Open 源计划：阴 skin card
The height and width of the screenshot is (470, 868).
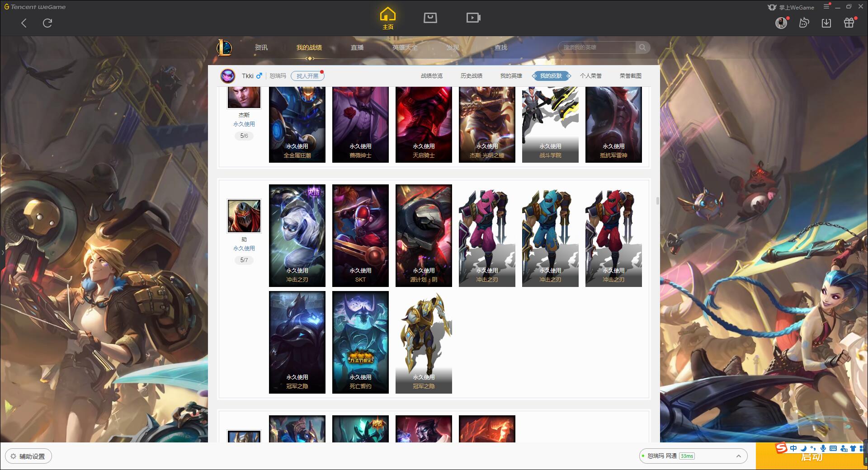pos(424,235)
